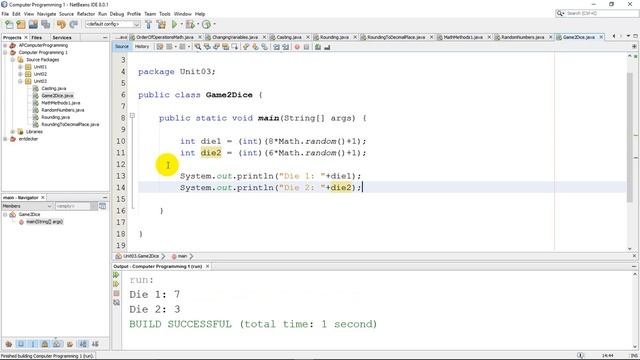Click Unit03.Game2Dice in breadcrumb bar

tap(141, 256)
